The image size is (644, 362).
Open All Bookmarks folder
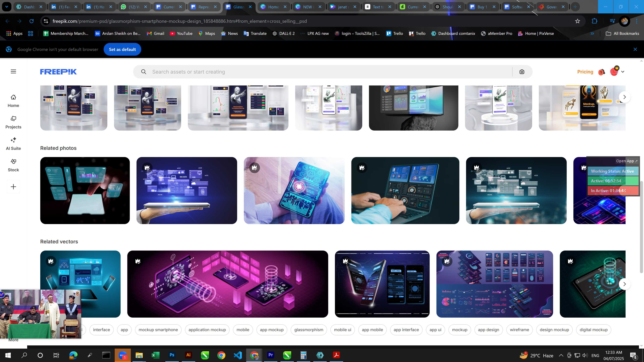622,34
